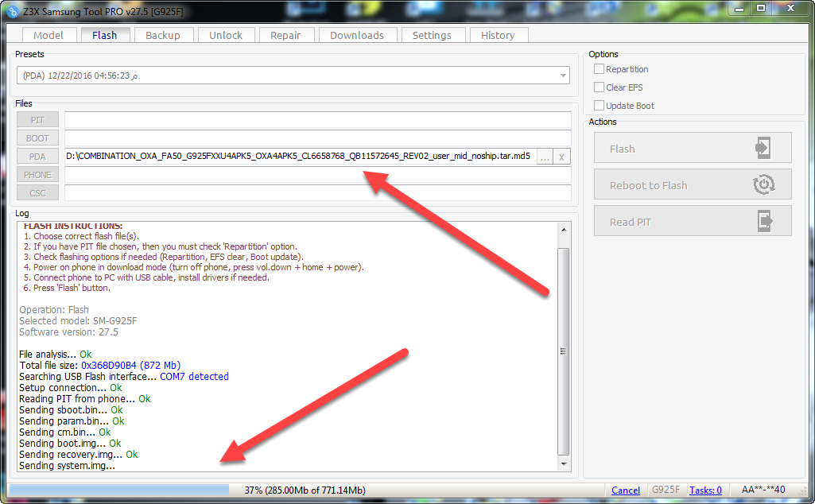Viewport: 815px width, 504px height.
Task: Click the CSC file path field
Action: click(x=317, y=192)
